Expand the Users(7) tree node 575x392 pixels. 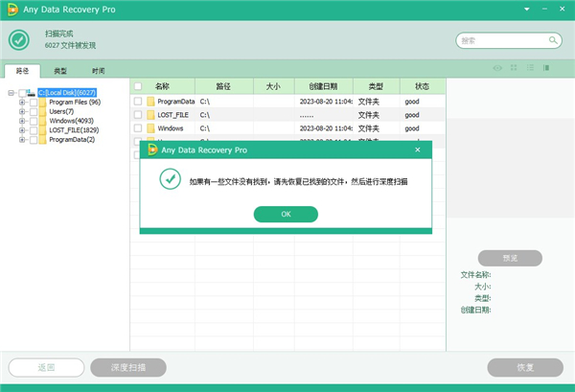coord(22,112)
